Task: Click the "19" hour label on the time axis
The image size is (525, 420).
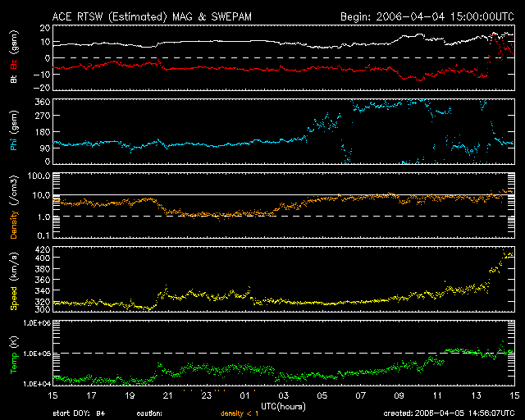Action: (130, 396)
